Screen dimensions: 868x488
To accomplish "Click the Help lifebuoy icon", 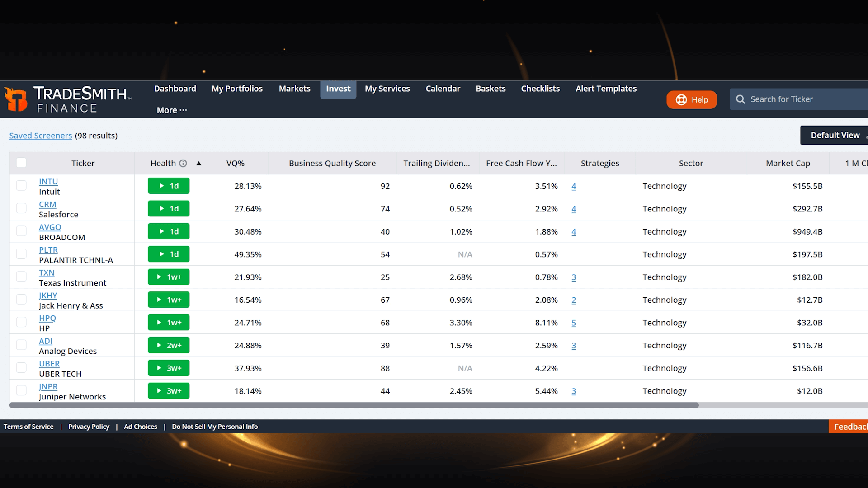I will [x=681, y=100].
